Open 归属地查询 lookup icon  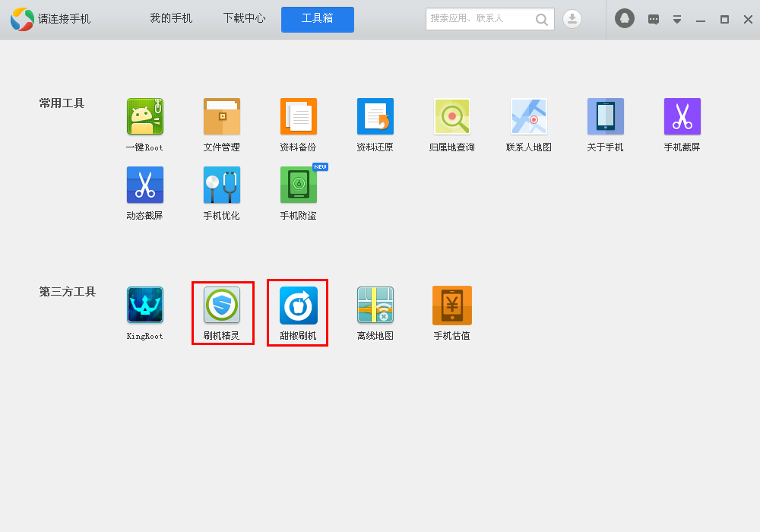pos(451,116)
